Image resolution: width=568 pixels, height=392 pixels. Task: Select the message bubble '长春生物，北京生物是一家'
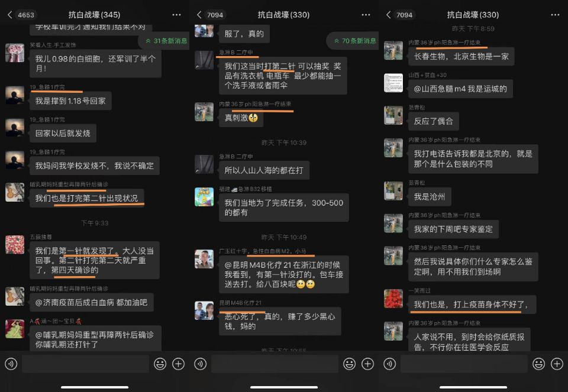461,57
